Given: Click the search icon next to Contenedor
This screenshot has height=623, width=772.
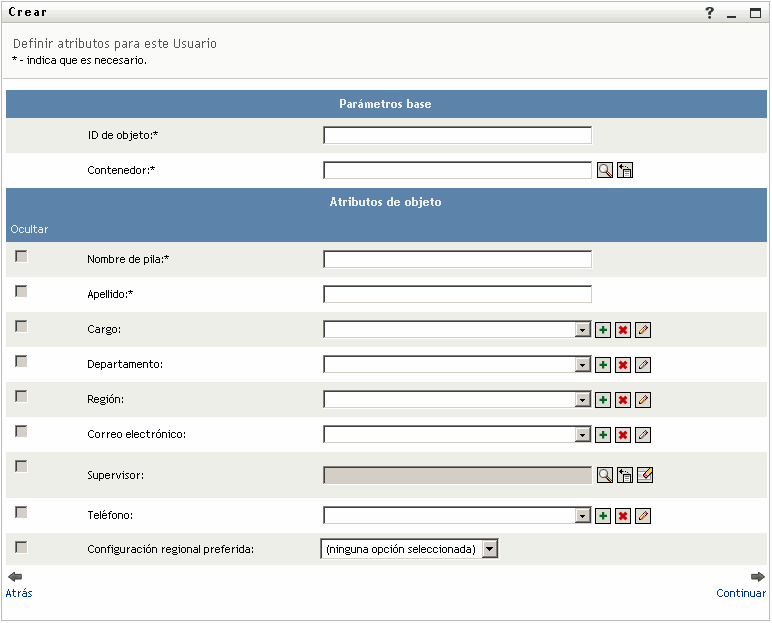Looking at the screenshot, I should (605, 170).
